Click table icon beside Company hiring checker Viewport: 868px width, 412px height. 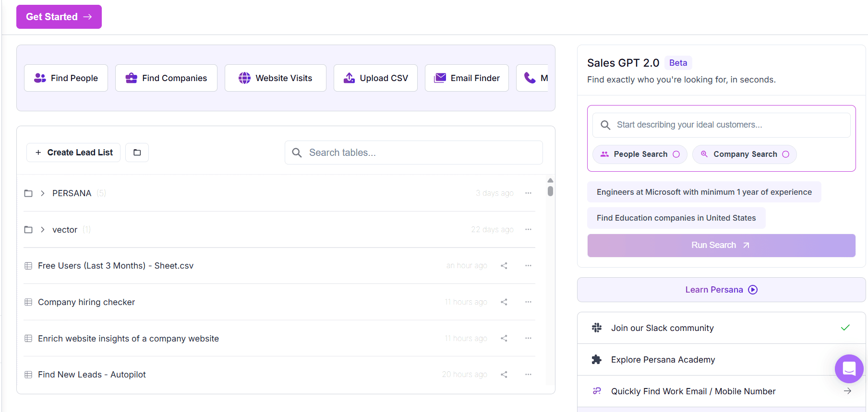[x=28, y=302]
